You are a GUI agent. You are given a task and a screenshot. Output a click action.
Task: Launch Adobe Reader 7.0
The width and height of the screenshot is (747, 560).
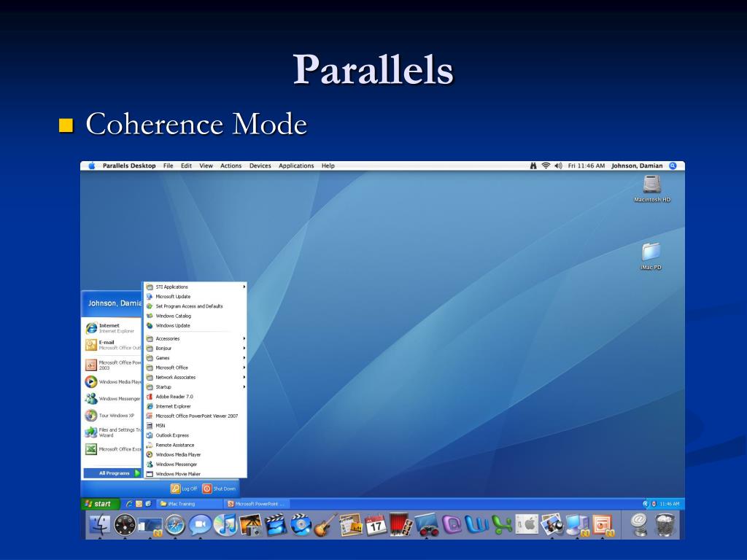click(196, 396)
